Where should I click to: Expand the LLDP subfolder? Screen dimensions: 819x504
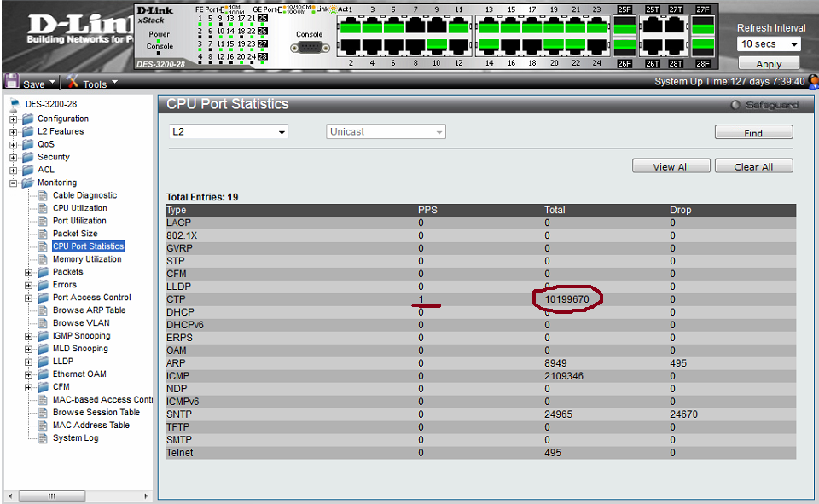(29, 362)
